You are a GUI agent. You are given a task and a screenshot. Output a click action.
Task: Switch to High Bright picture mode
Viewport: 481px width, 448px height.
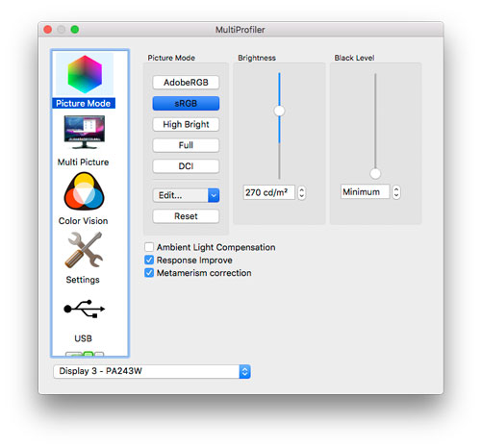tap(186, 124)
